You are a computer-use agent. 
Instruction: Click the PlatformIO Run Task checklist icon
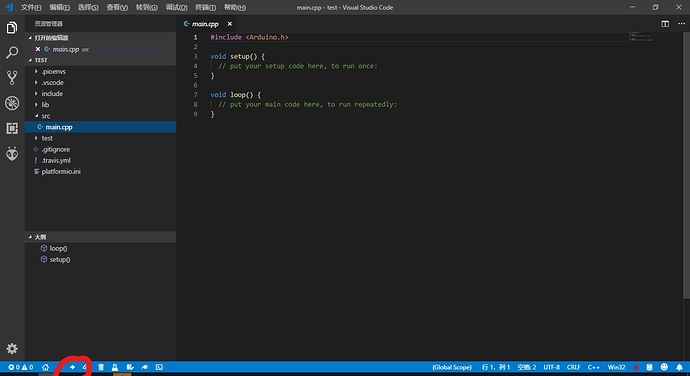130,367
